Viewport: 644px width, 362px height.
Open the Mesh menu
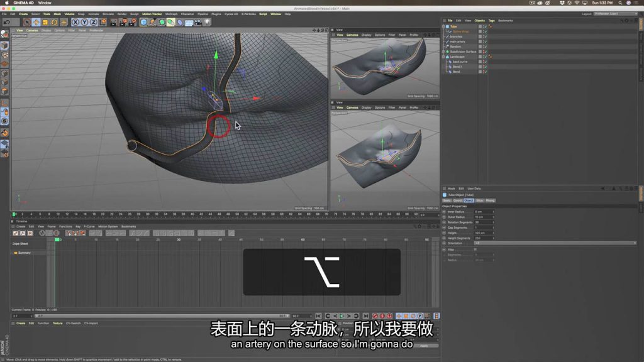pyautogui.click(x=57, y=14)
